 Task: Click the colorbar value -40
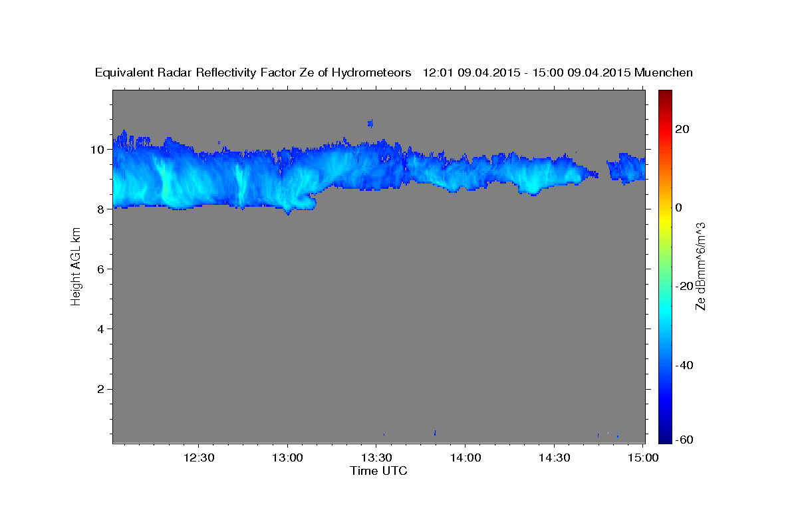(685, 364)
